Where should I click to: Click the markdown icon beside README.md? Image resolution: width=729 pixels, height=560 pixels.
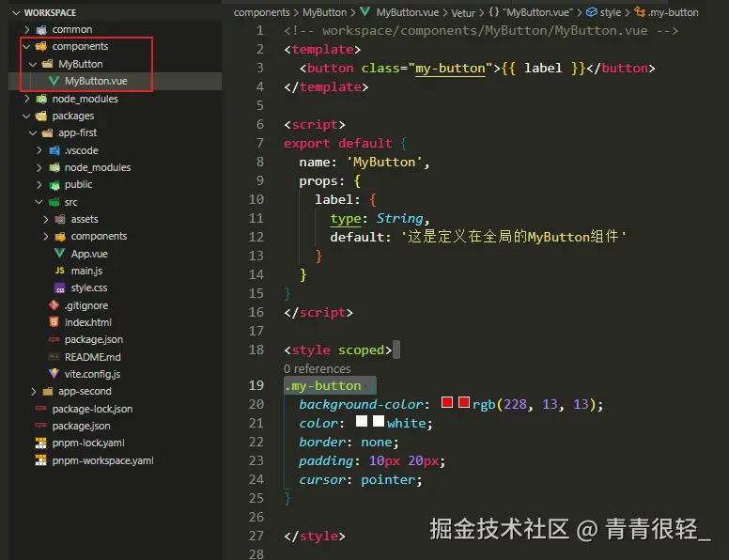(54, 357)
